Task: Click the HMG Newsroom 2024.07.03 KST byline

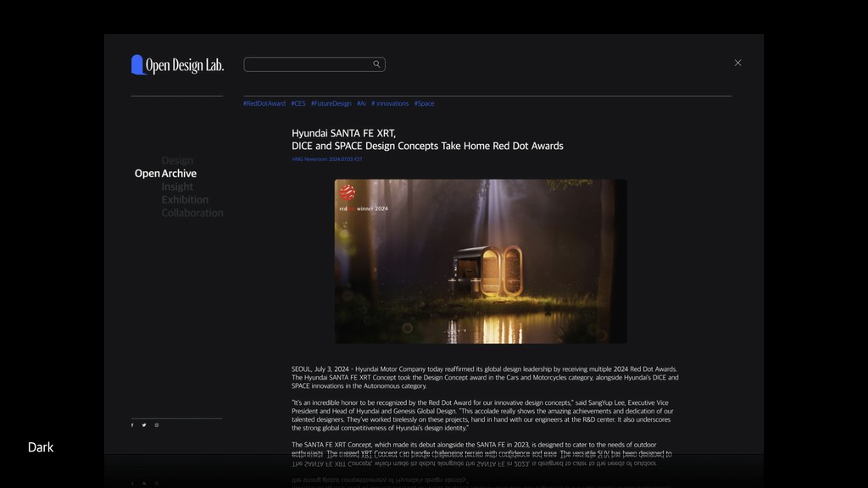Action: 327,159
